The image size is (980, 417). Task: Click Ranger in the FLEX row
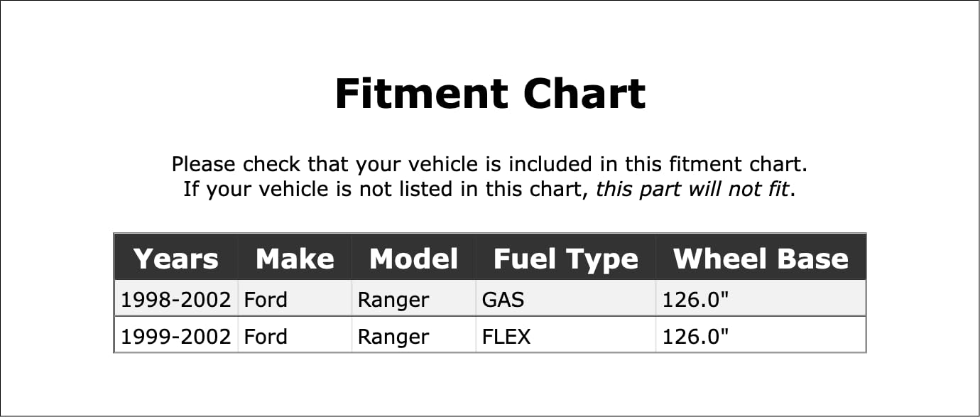(x=393, y=336)
